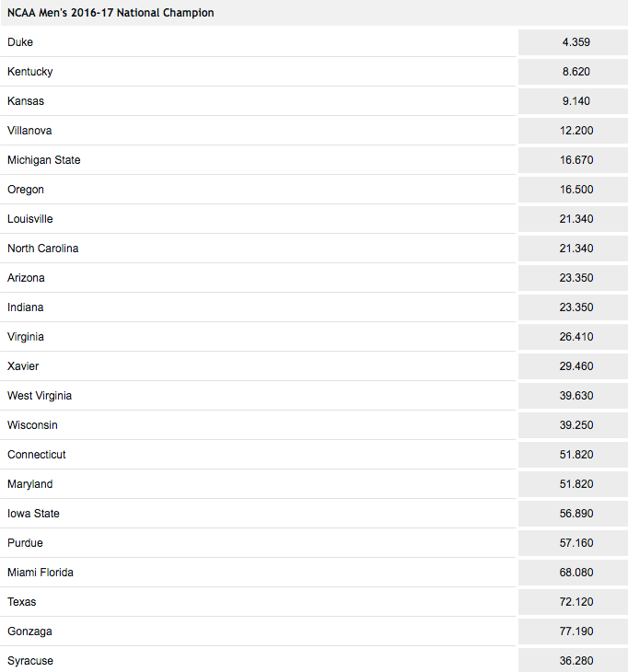Pick Wisconsin odds 39.250
The height and width of the screenshot is (672, 628).
(x=573, y=425)
